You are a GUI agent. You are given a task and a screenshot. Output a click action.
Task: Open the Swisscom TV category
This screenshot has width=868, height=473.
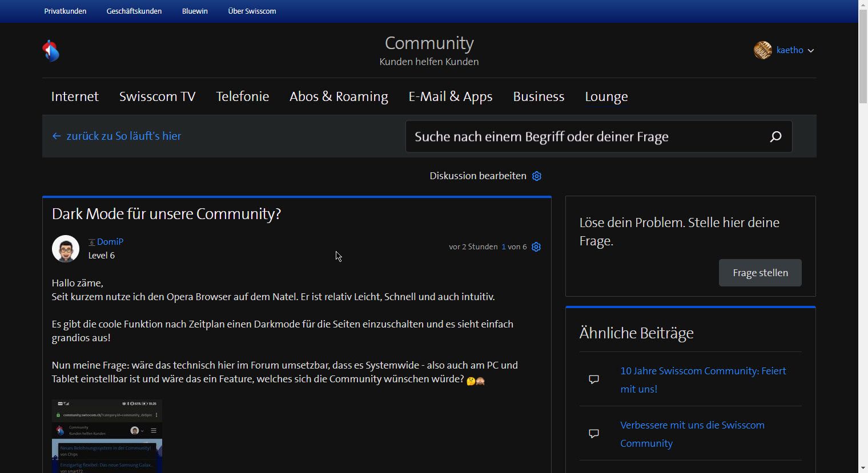coord(158,96)
